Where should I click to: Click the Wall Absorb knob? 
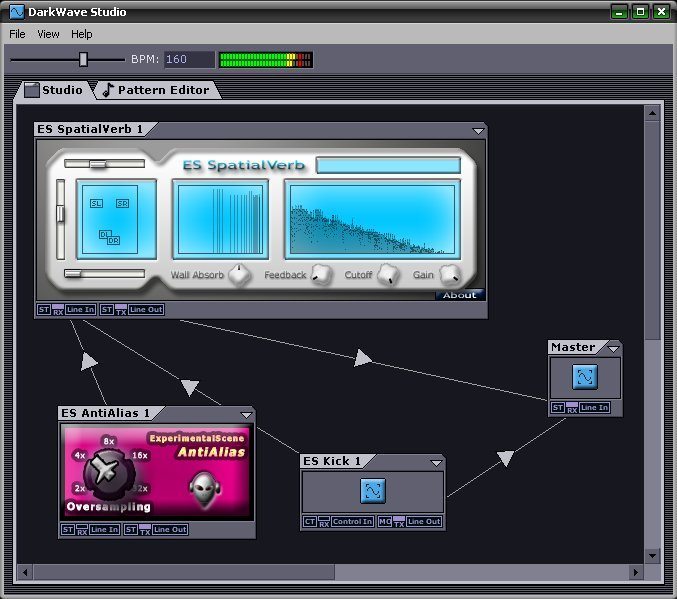pos(239,275)
